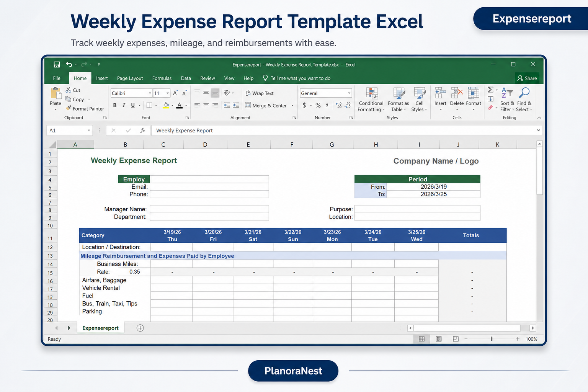This screenshot has height=392, width=588.
Task: Select the Expensereport sheet tab
Action: pyautogui.click(x=101, y=328)
